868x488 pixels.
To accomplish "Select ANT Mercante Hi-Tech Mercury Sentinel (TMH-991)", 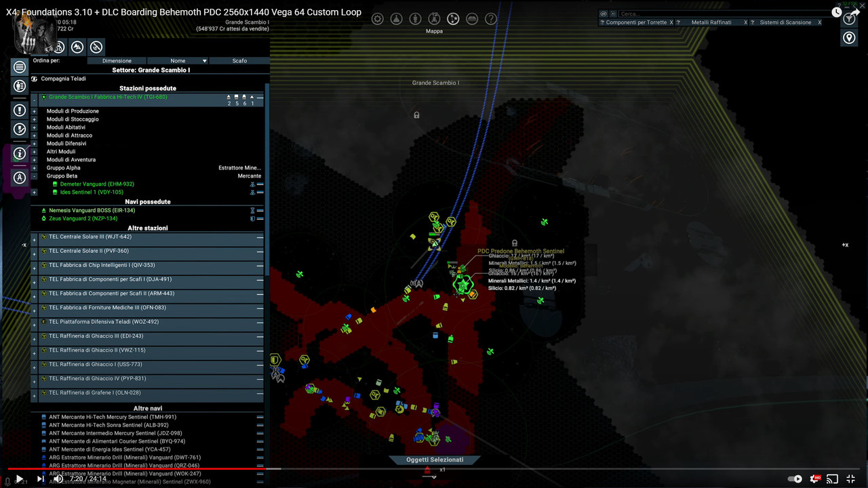I will click(x=151, y=417).
